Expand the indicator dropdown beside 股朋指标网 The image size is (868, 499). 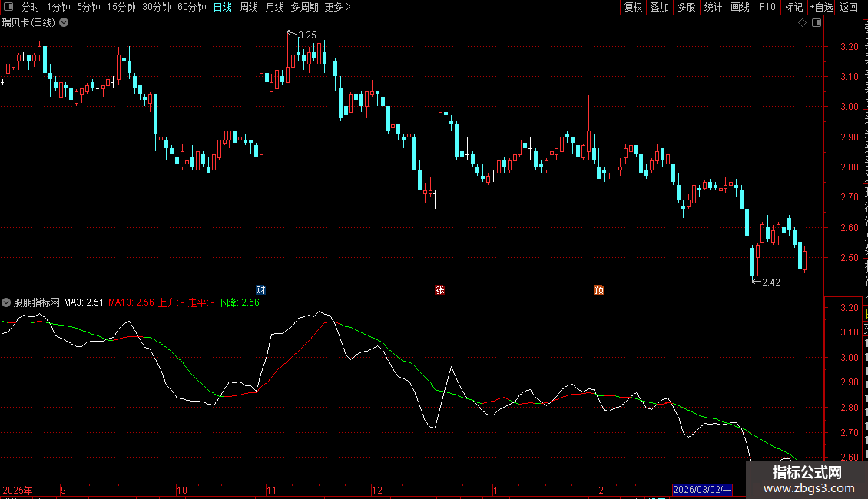tap(6, 302)
